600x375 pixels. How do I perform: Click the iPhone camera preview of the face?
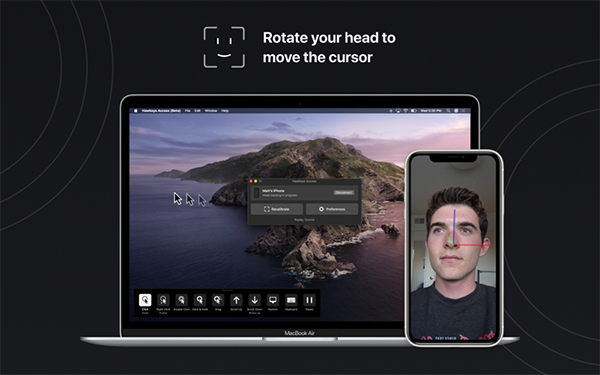pos(454,248)
